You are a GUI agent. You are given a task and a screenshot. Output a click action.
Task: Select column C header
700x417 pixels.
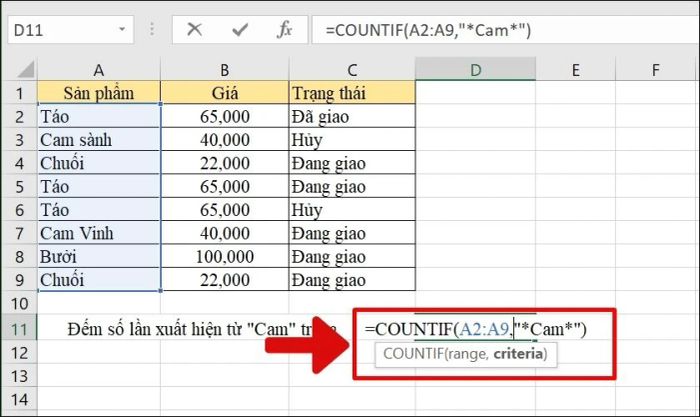click(x=352, y=70)
